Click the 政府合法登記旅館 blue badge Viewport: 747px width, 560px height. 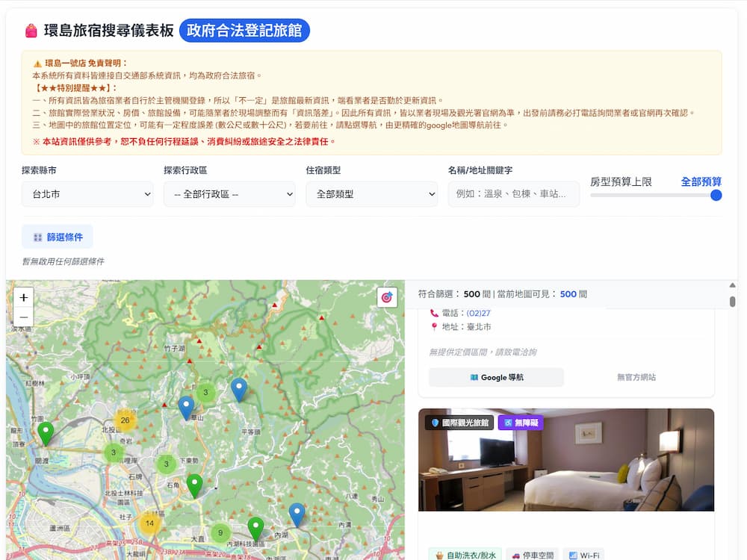coord(244,31)
